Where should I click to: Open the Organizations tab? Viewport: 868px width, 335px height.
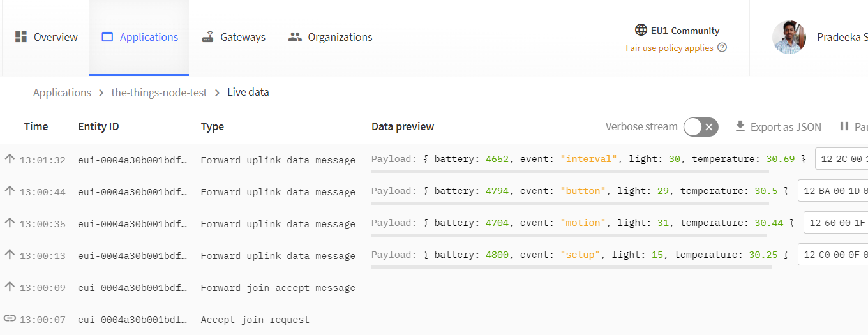coord(330,37)
